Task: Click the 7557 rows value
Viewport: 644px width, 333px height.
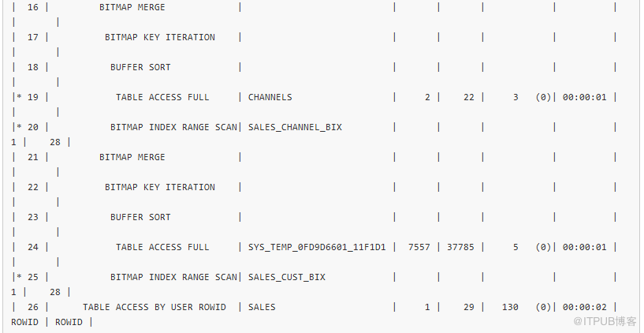Action: (x=419, y=247)
